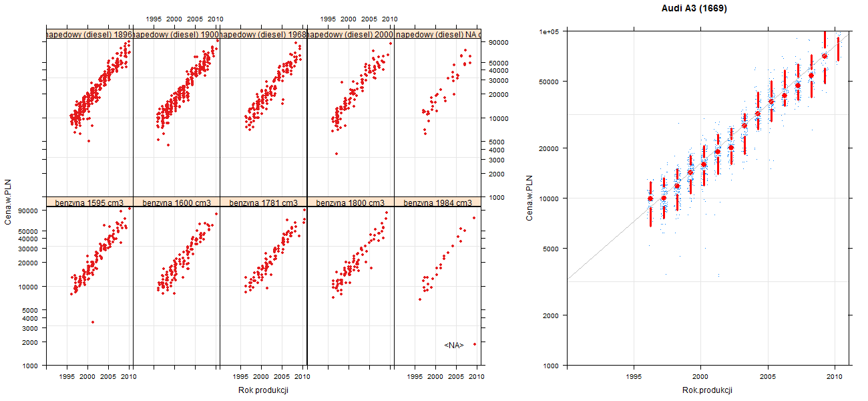The width and height of the screenshot is (868, 401).
Task: Click the 1995 tick above the diesel 1900 panel
Action: [154, 19]
